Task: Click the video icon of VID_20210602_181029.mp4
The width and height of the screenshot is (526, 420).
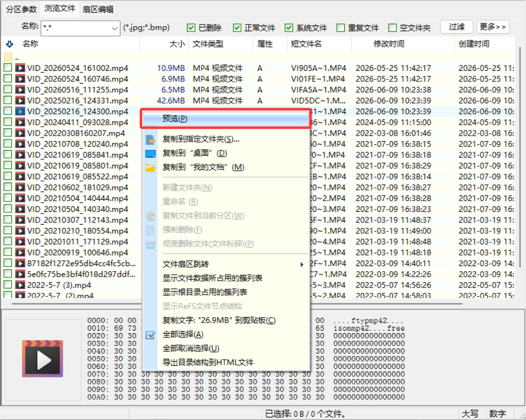Action: coord(20,187)
